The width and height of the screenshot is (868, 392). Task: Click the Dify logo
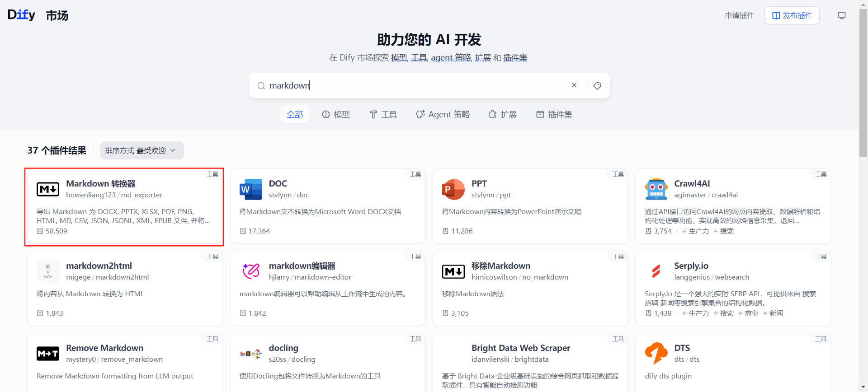[x=21, y=15]
